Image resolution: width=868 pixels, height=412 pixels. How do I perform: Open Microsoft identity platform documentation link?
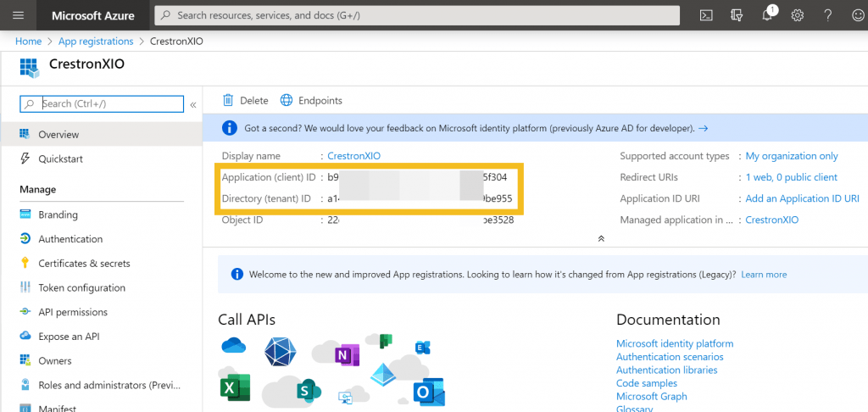pyautogui.click(x=674, y=343)
